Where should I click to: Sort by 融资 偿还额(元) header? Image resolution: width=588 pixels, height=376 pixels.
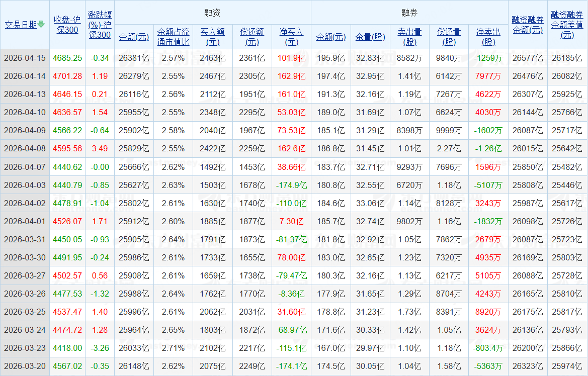point(252,37)
